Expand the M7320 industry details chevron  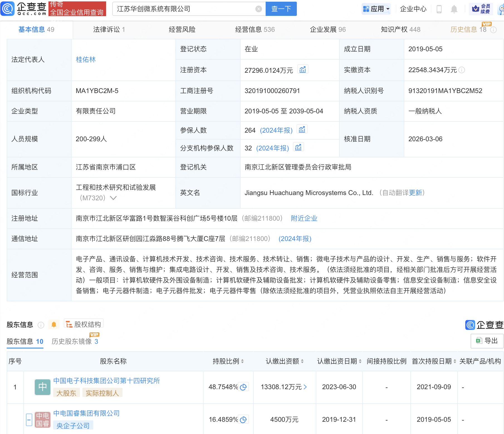coord(114,198)
